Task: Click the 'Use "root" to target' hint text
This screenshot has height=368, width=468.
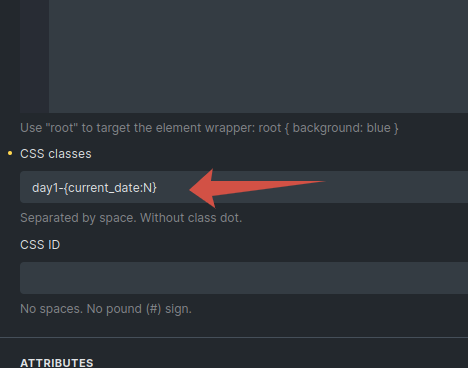Action: point(209,128)
